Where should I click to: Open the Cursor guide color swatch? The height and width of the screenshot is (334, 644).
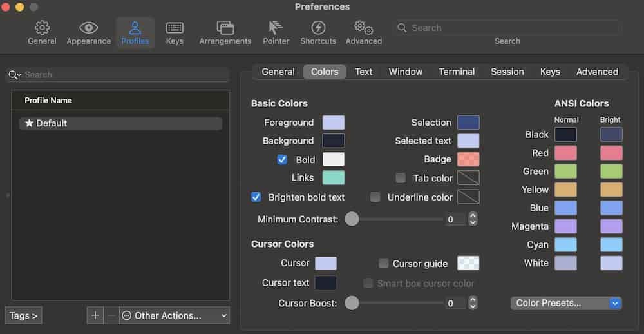468,263
